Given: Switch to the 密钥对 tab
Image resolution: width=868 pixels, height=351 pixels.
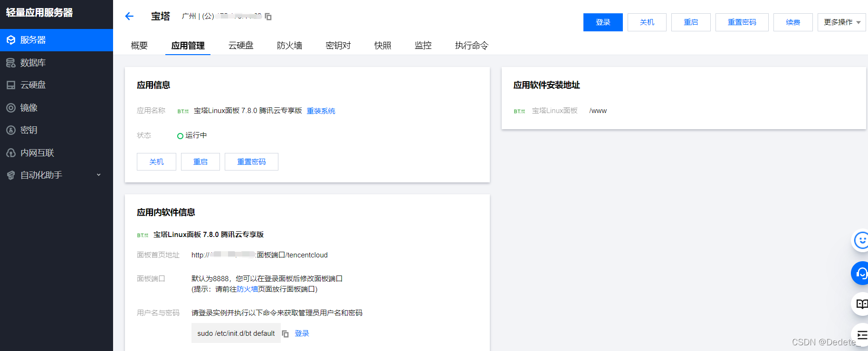Looking at the screenshot, I should (338, 46).
